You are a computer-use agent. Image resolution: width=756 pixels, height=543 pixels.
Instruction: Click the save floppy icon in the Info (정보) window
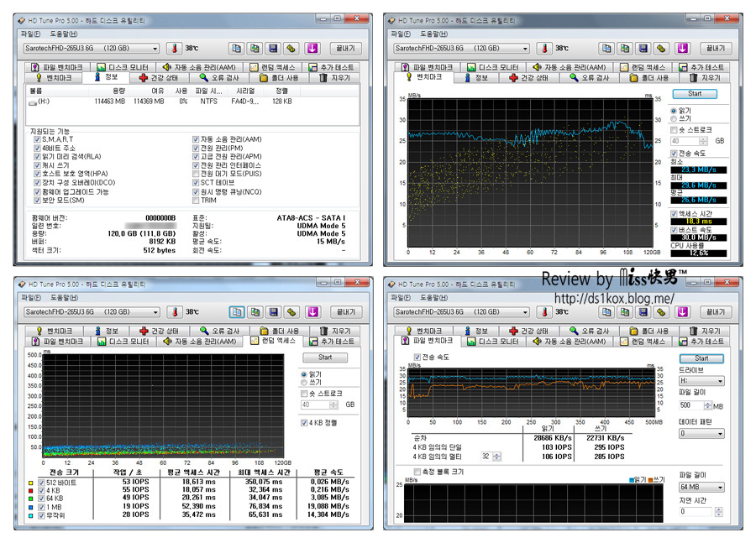(273, 48)
